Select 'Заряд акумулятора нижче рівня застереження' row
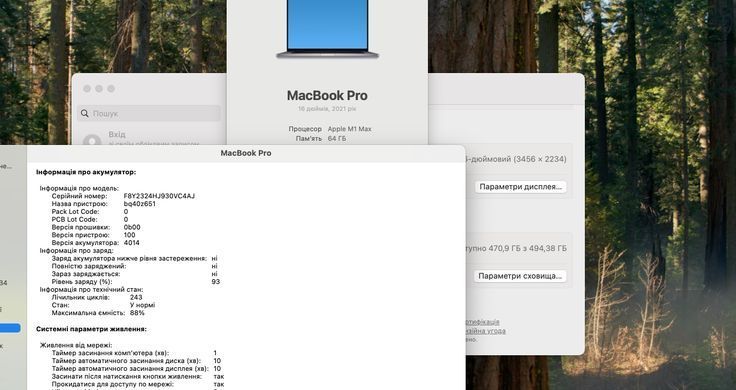The height and width of the screenshot is (390, 736). click(x=134, y=259)
